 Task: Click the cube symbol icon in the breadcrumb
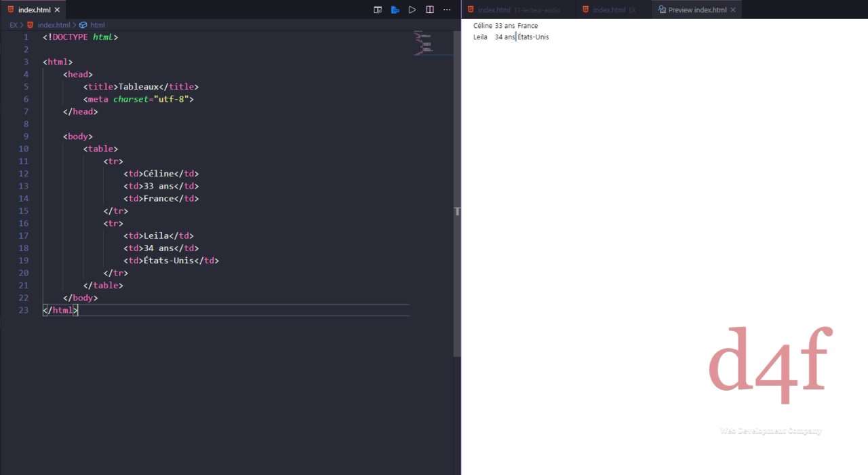pos(83,25)
